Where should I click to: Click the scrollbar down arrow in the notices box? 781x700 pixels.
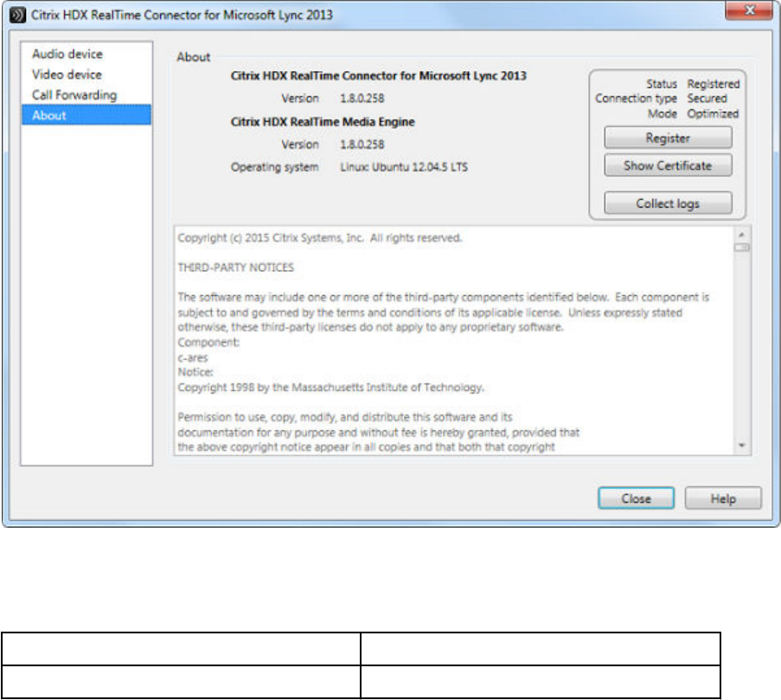point(742,446)
